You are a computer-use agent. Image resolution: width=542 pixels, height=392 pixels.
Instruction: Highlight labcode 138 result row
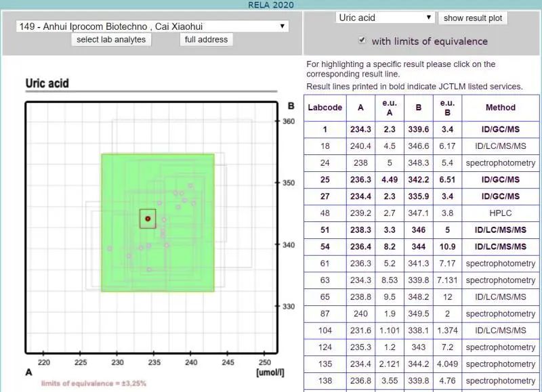pyautogui.click(x=420, y=381)
